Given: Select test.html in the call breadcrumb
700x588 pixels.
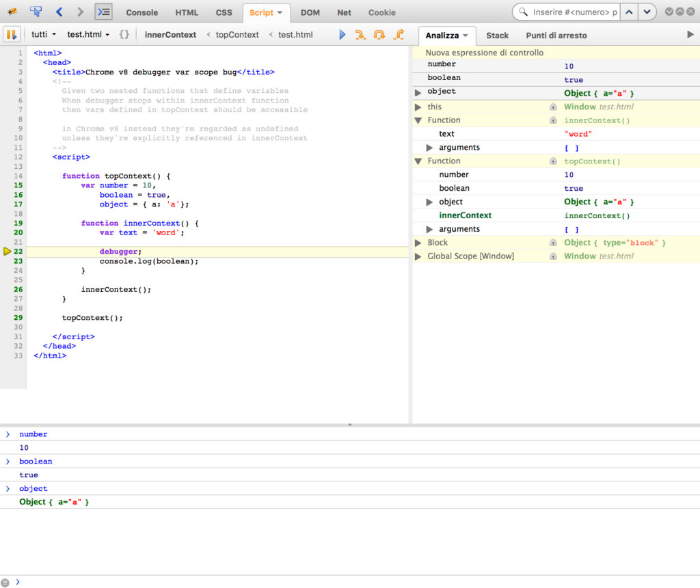Looking at the screenshot, I should coord(295,34).
